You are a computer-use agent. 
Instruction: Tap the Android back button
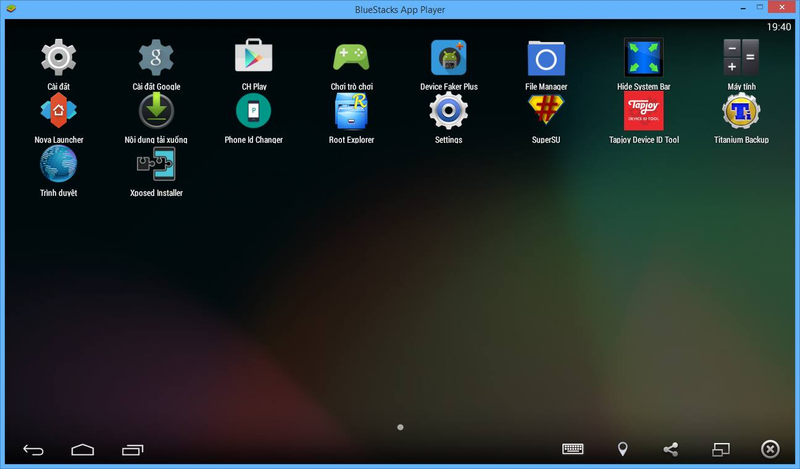point(33,450)
